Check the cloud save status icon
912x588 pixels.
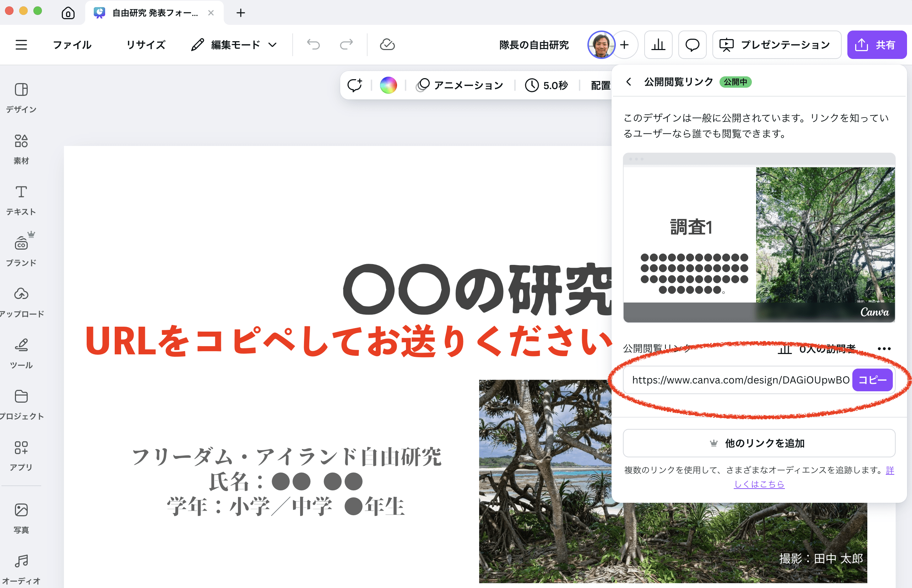coord(387,45)
